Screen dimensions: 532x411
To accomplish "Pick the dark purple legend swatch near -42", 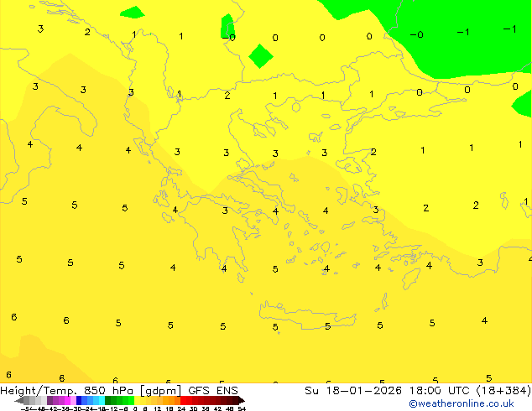I will click(50, 400).
